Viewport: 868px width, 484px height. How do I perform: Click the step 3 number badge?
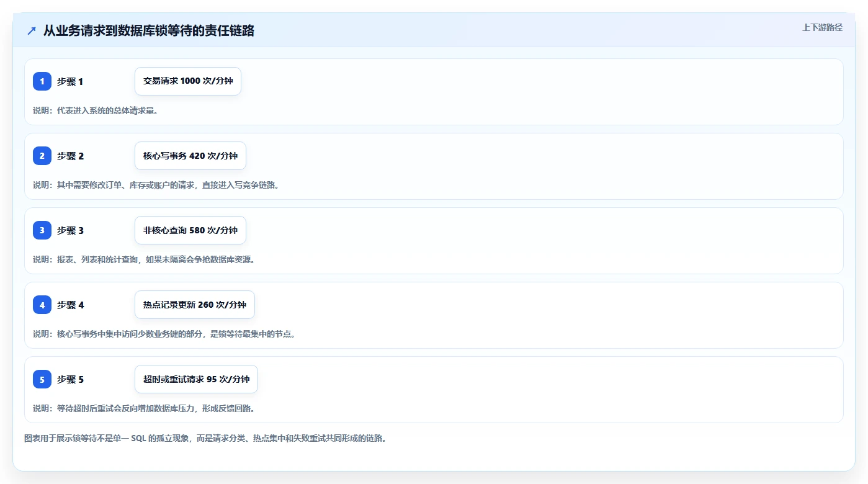pyautogui.click(x=42, y=230)
